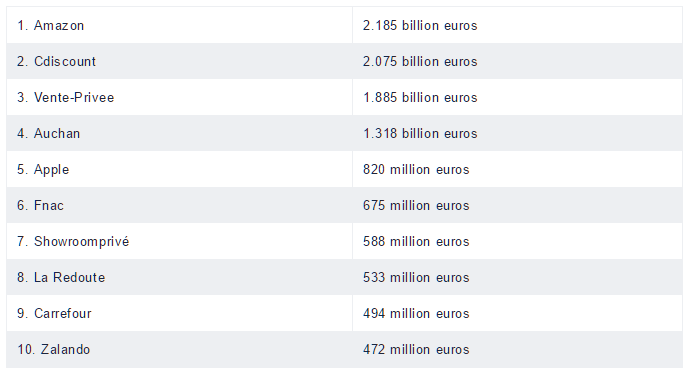This screenshot has width=689, height=377.
Task: Select the Zalando row label
Action: tap(179, 349)
